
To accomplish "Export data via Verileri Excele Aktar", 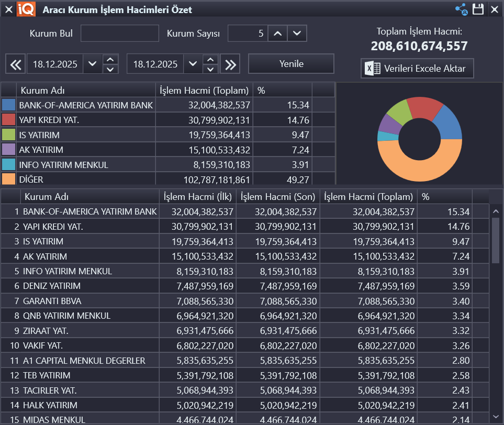I will (x=417, y=69).
